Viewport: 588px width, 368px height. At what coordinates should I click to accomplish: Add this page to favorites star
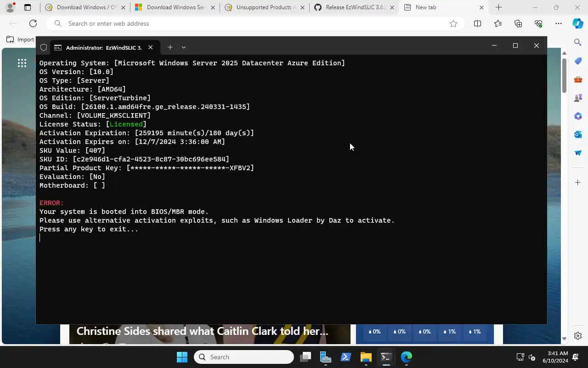pos(453,23)
